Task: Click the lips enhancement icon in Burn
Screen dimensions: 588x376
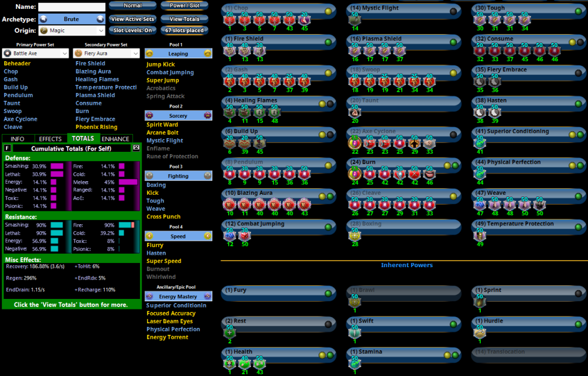Action: 430,174
